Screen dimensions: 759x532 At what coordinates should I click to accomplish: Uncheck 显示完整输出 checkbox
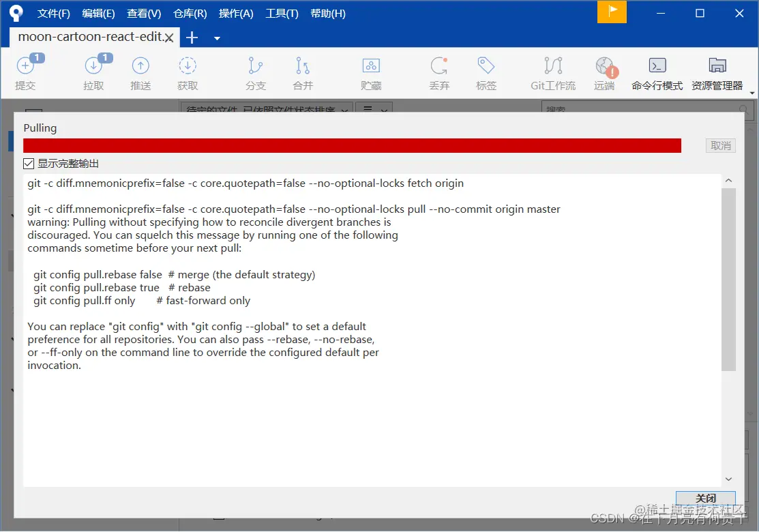(29, 164)
